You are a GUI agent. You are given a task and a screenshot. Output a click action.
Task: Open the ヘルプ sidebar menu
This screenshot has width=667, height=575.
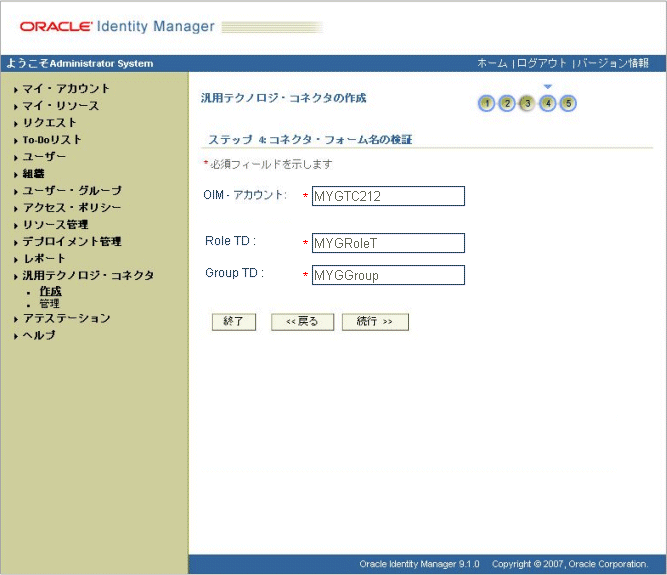(39, 335)
